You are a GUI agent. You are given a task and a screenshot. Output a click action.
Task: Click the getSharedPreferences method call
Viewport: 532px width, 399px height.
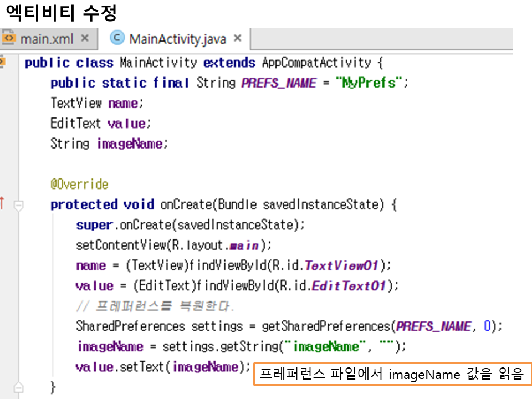[311, 326]
